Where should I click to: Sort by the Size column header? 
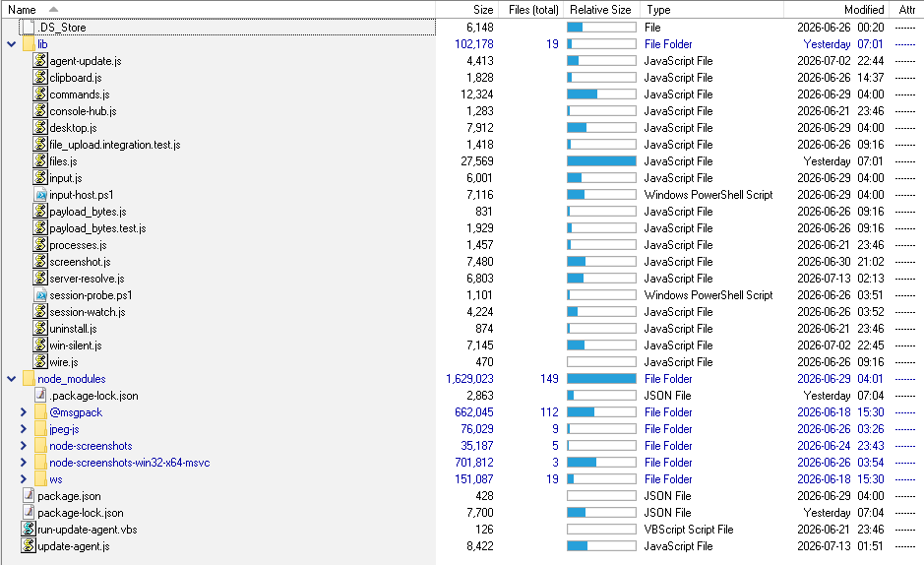pyautogui.click(x=467, y=10)
